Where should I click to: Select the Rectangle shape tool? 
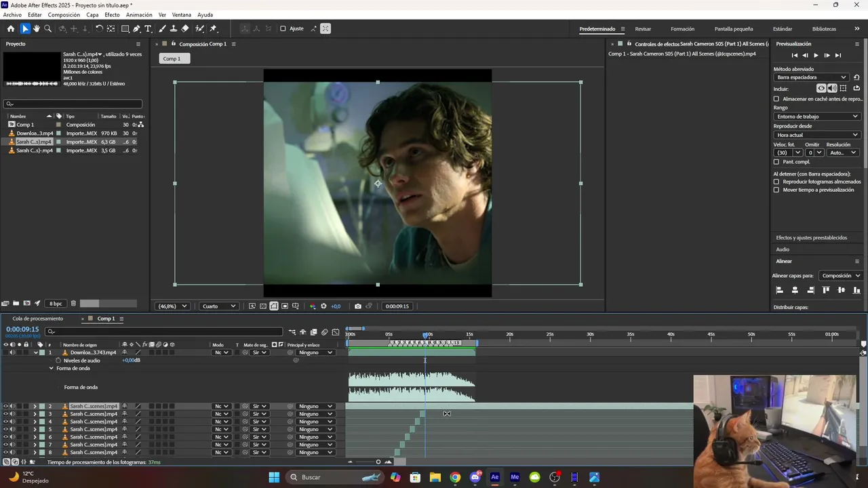125,28
